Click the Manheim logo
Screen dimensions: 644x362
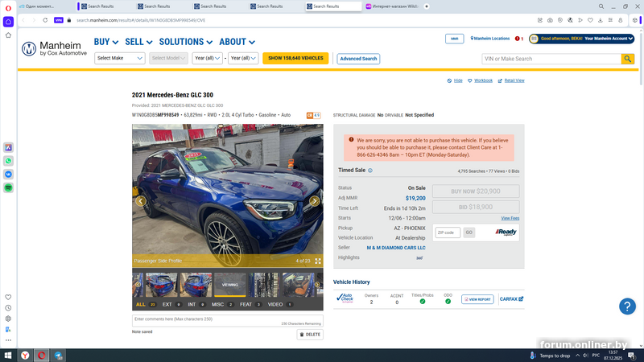tap(54, 48)
